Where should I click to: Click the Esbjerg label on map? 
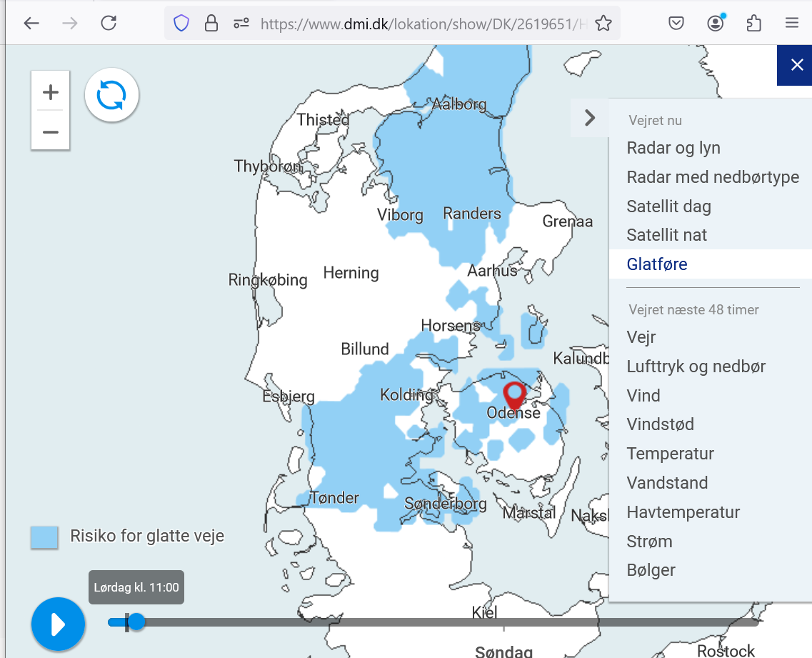pyautogui.click(x=289, y=397)
